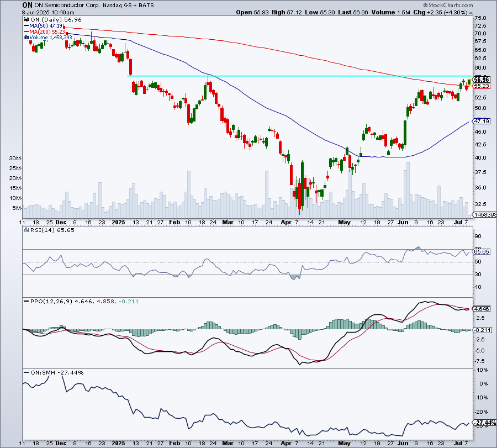
Task: Select the PPO(12,26,9) indicator label
Action: pyautogui.click(x=51, y=301)
